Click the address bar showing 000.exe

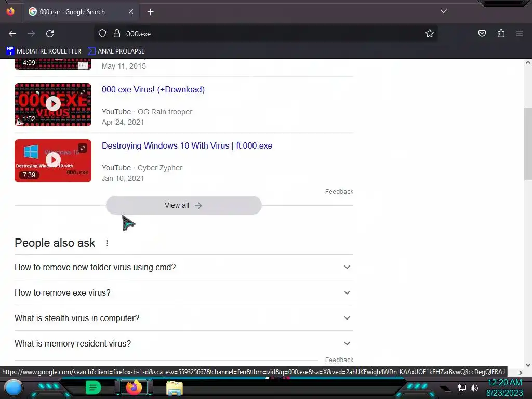(x=265, y=34)
